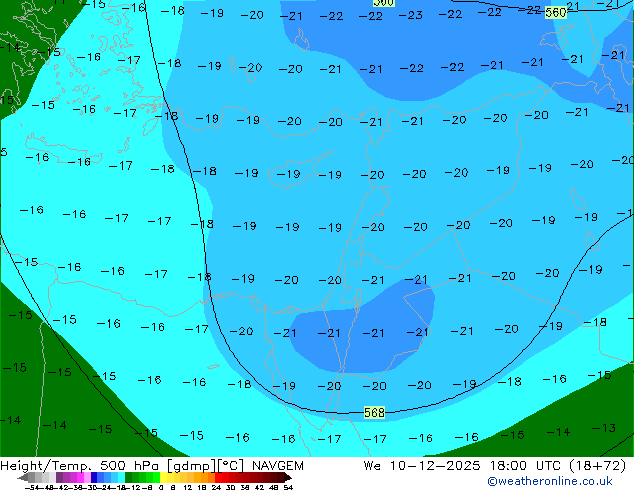634x490 pixels.
Task: Click the dark blue swatch in the legend
Action: coord(94,477)
